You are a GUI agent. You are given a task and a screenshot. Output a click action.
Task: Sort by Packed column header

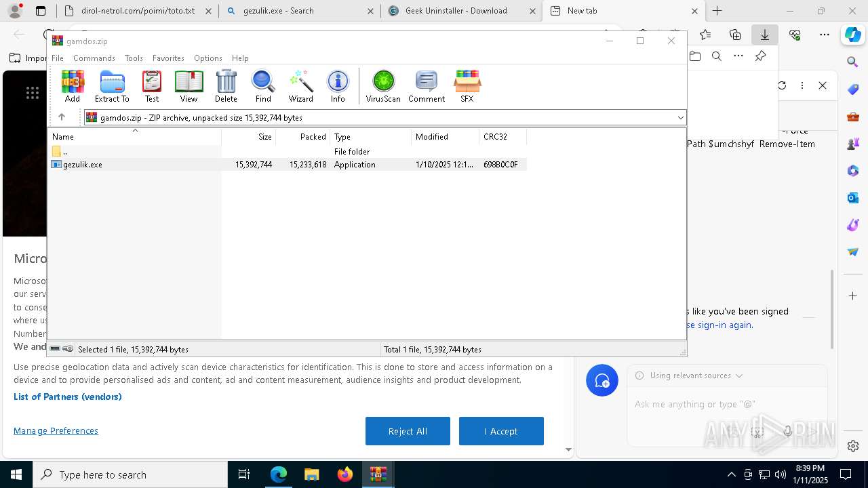(303, 137)
